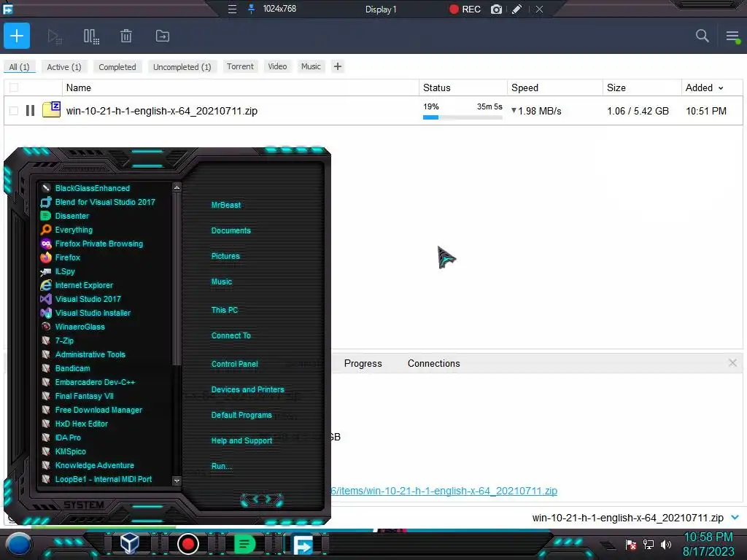Click the REC record button
Viewport: 747px width, 560px height.
point(465,9)
